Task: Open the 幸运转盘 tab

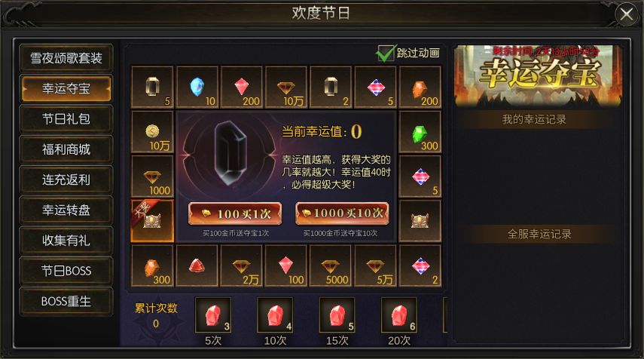Action: point(66,210)
